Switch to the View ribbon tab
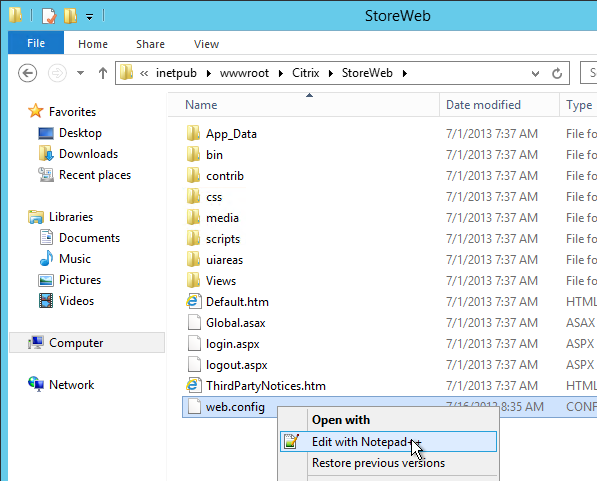Viewport: 597px width, 481px height. click(x=206, y=44)
